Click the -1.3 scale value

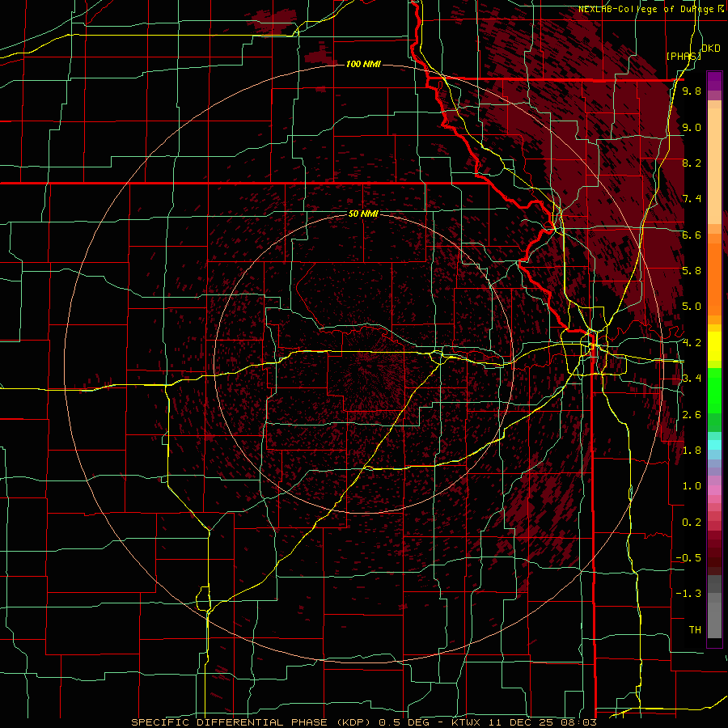[x=688, y=594]
